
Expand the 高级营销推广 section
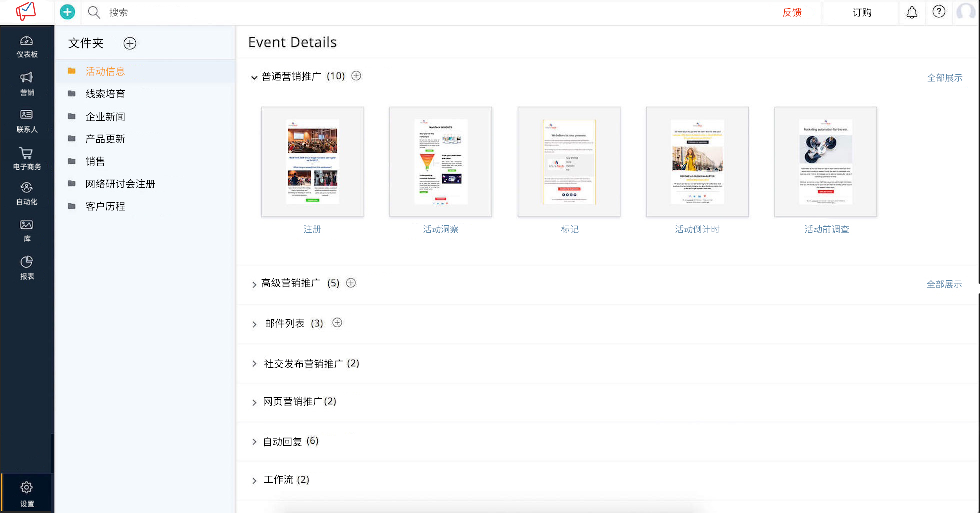point(254,284)
